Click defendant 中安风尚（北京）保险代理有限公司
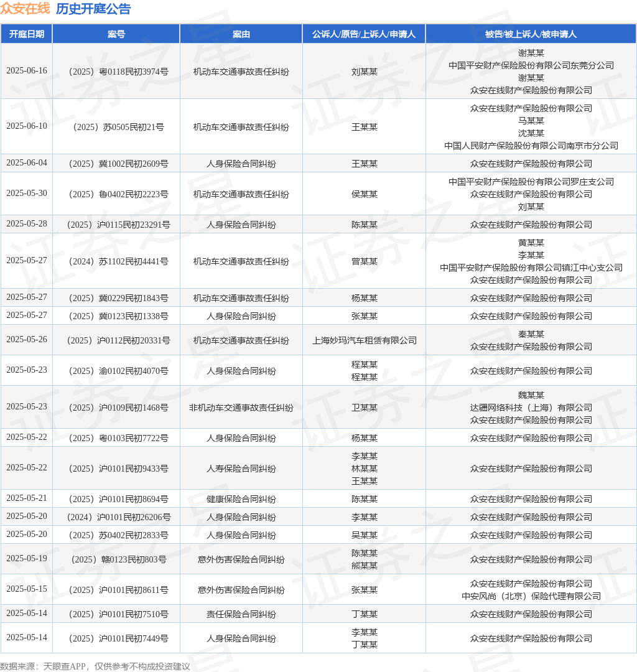This screenshot has height=672, width=637. click(531, 596)
